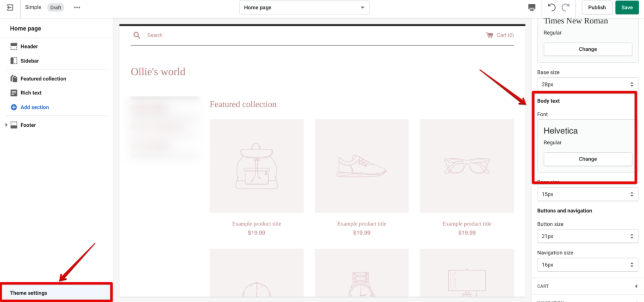Image resolution: width=644 pixels, height=302 pixels.
Task: Switch to desktop preview icon
Action: 532,7
